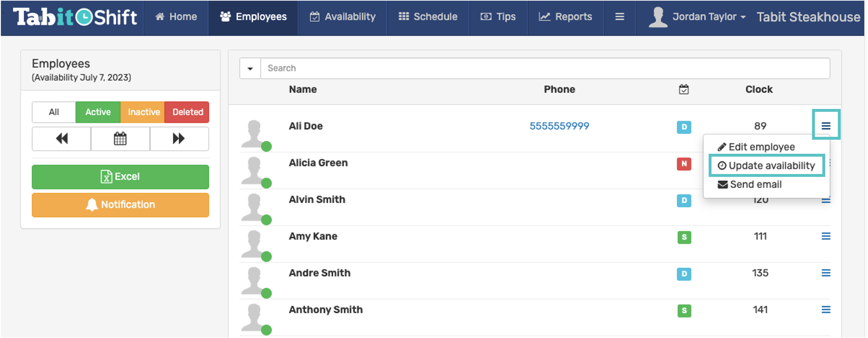Export employees with the Excel button

pos(120,177)
